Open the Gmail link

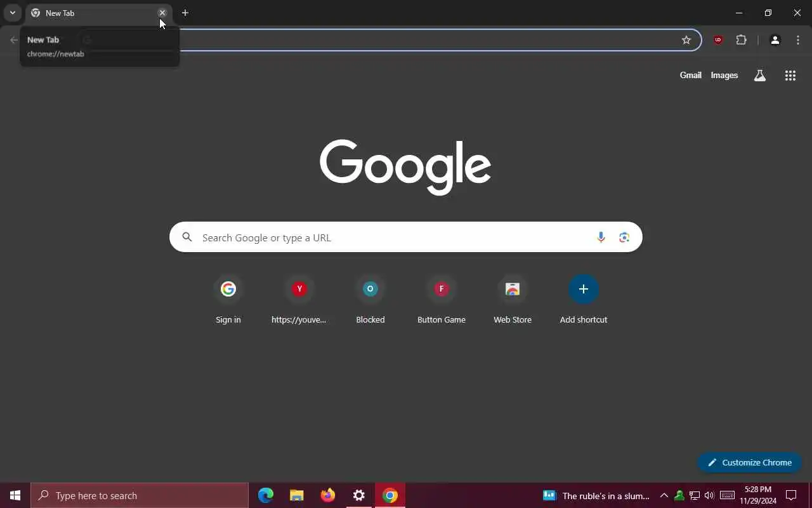(690, 75)
